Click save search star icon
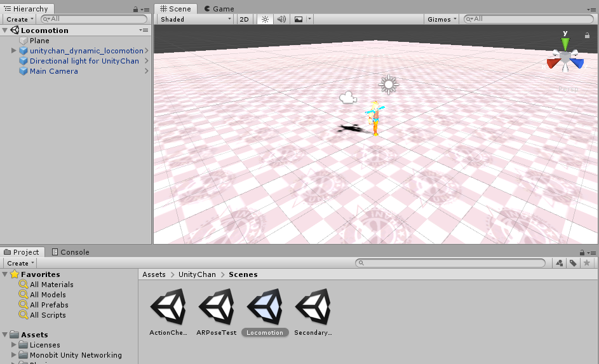This screenshot has height=364, width=599. pos(587,263)
